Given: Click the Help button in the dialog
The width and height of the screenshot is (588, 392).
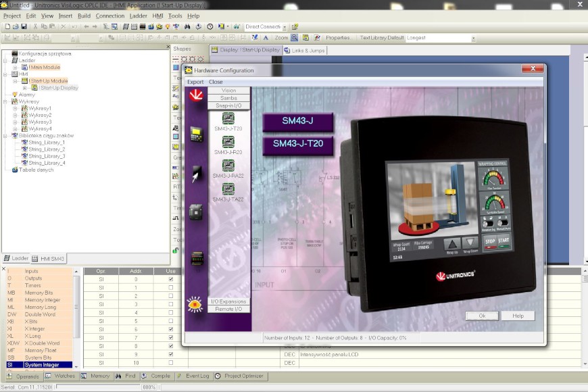Looking at the screenshot, I should (x=518, y=316).
